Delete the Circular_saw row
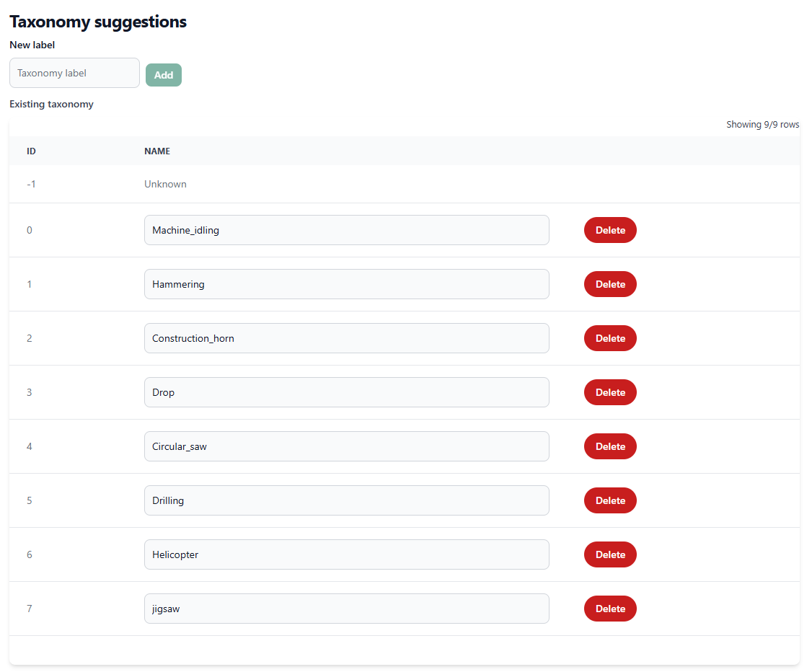This screenshot has height=672, width=812. click(x=610, y=446)
